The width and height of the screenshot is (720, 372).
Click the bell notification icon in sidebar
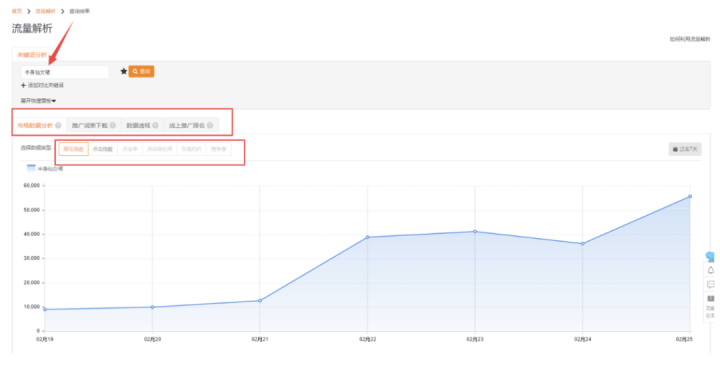(711, 270)
